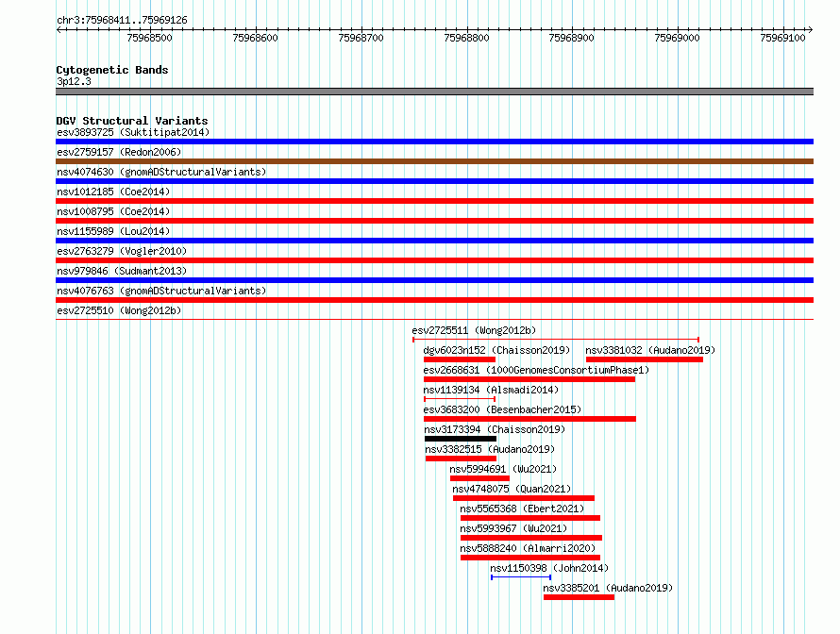Screen dimensions: 840x634
Task: Click the red nsv5888240 variant bar
Action: click(x=530, y=558)
